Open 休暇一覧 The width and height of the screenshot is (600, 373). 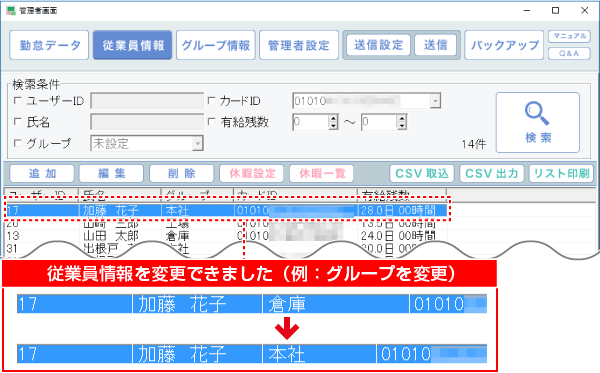(321, 174)
